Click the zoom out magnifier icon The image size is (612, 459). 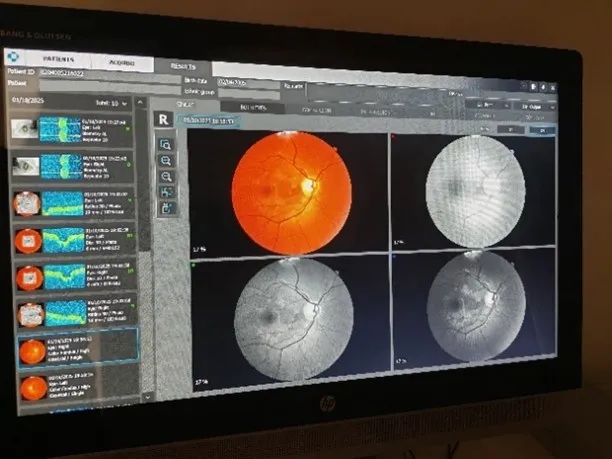pyautogui.click(x=166, y=177)
